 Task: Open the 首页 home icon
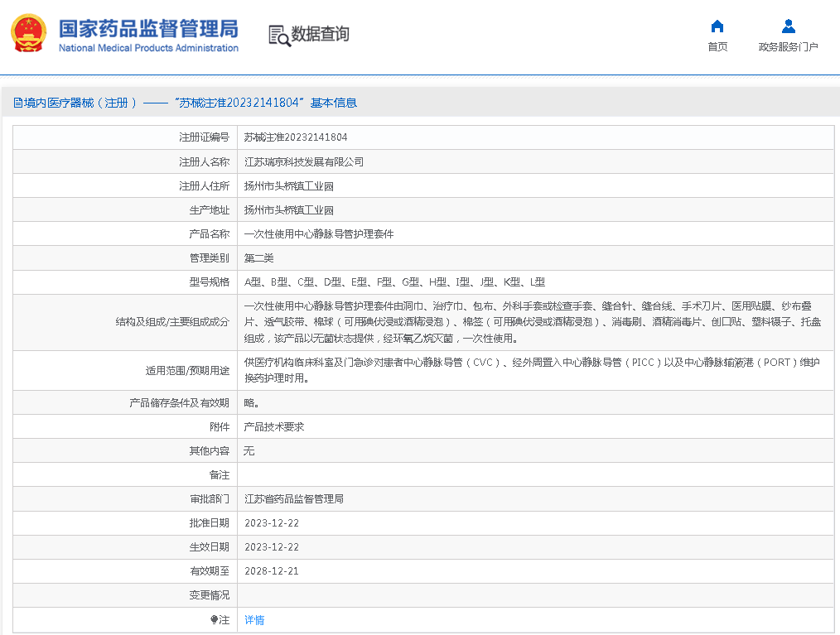pos(717,26)
